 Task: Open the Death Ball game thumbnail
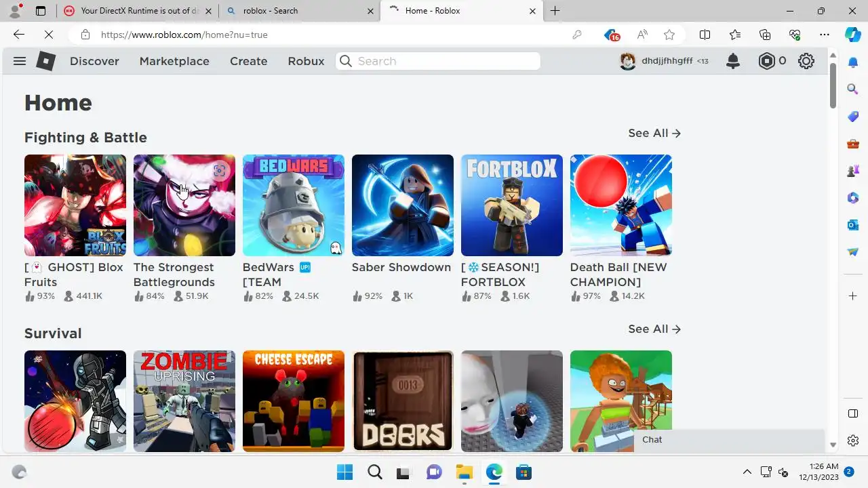point(621,205)
